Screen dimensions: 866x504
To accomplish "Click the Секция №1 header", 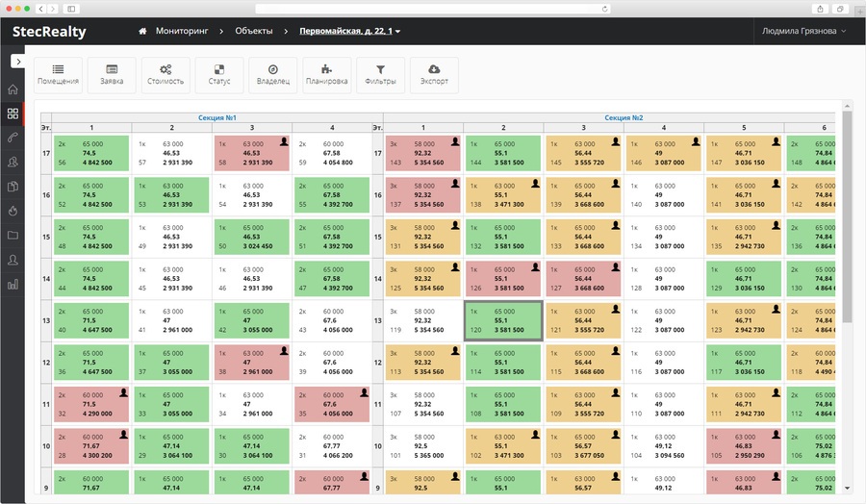I will (x=217, y=117).
